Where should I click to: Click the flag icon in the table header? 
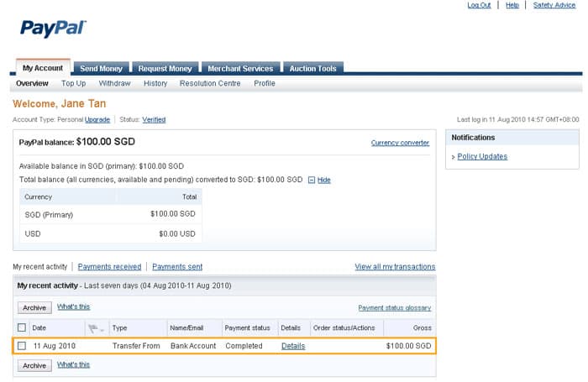point(92,327)
